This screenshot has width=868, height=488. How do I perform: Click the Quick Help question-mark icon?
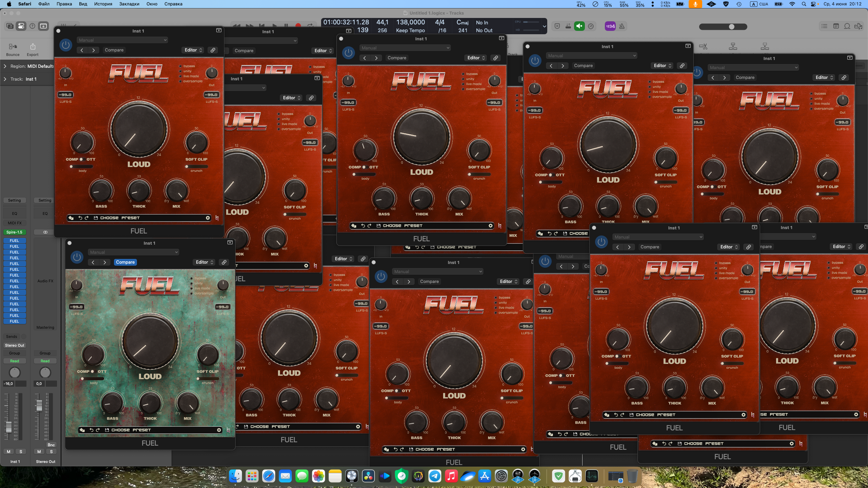(32, 26)
